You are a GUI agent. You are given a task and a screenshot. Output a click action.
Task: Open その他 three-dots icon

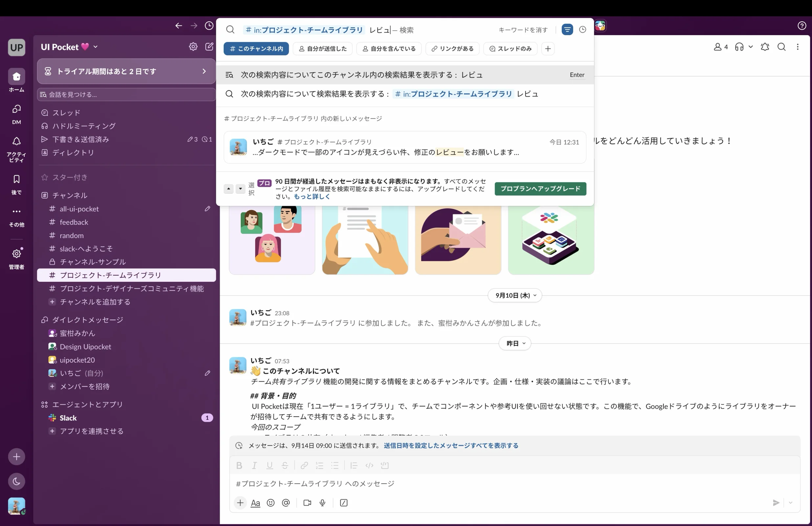[16, 211]
